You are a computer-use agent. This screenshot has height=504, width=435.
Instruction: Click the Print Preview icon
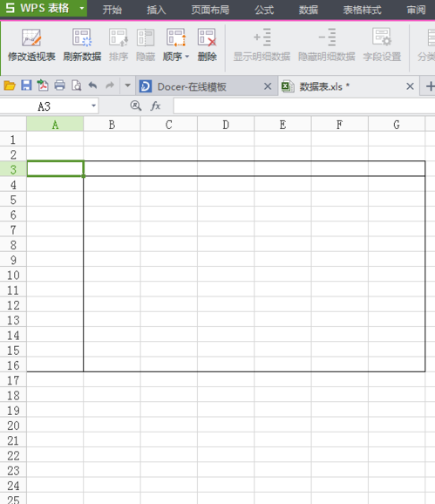[77, 85]
